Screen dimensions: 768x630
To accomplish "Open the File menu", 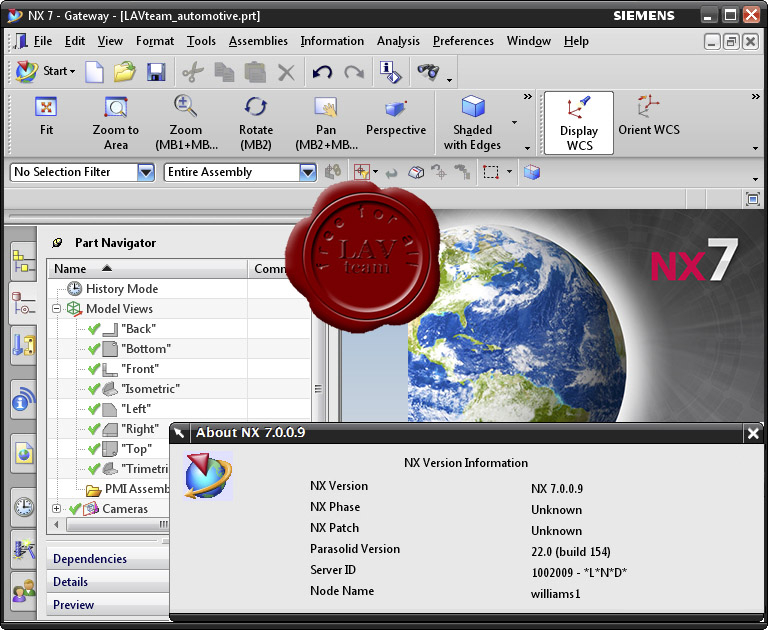I will tap(43, 41).
